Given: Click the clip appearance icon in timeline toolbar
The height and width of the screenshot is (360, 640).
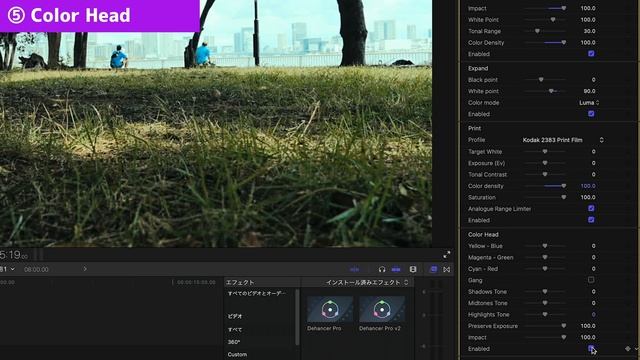Looking at the screenshot, I should pos(413,269).
